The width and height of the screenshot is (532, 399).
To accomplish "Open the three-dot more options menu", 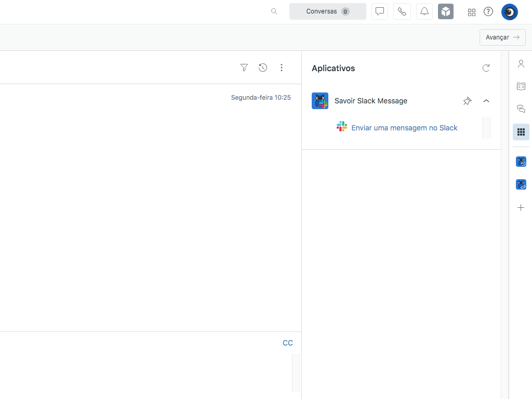I will click(282, 68).
